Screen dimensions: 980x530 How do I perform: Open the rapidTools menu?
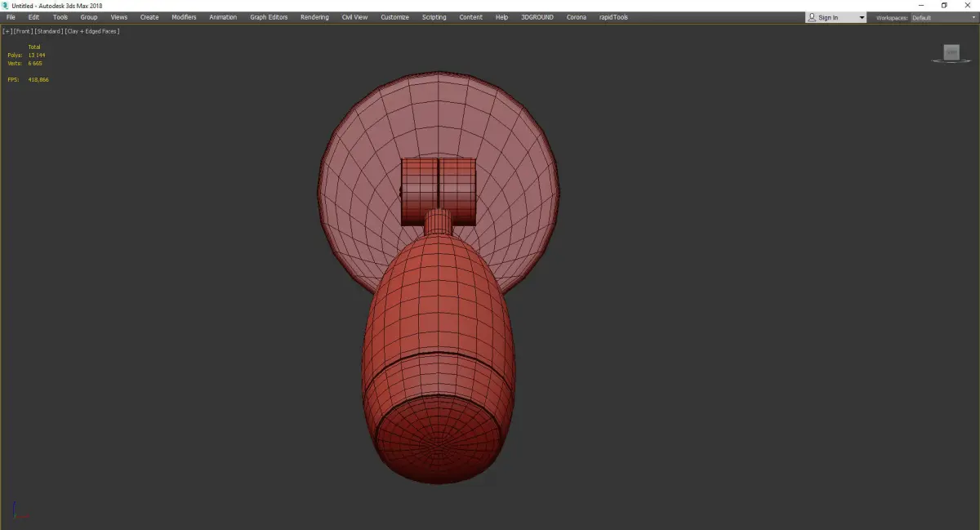[613, 17]
